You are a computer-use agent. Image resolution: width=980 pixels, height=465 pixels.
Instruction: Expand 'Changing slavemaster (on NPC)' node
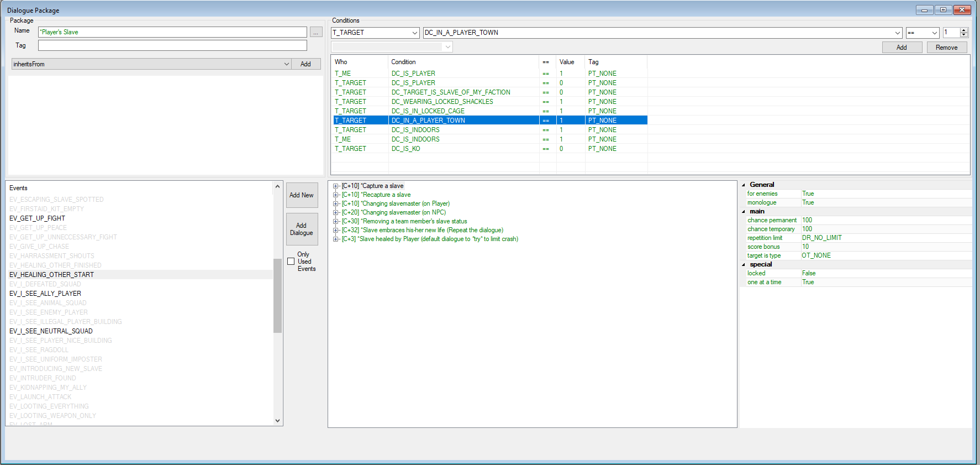pos(336,213)
